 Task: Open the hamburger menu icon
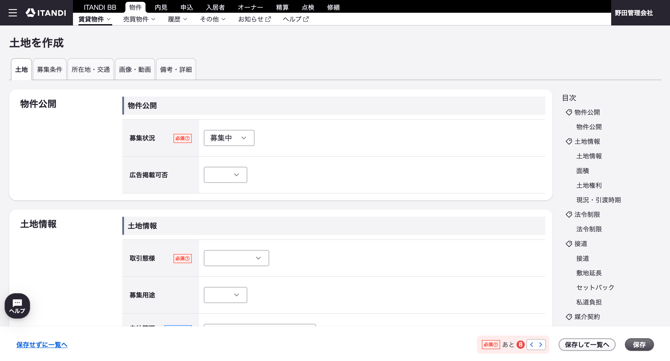point(13,13)
